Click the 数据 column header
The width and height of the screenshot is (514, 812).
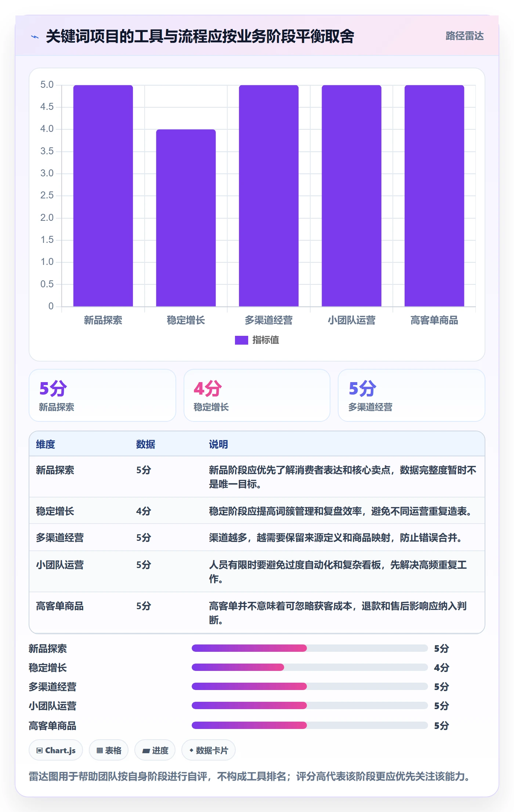[x=146, y=444]
